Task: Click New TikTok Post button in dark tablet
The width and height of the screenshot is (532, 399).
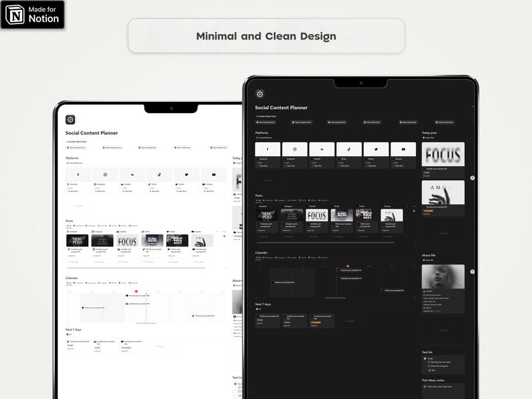Action: 372,123
